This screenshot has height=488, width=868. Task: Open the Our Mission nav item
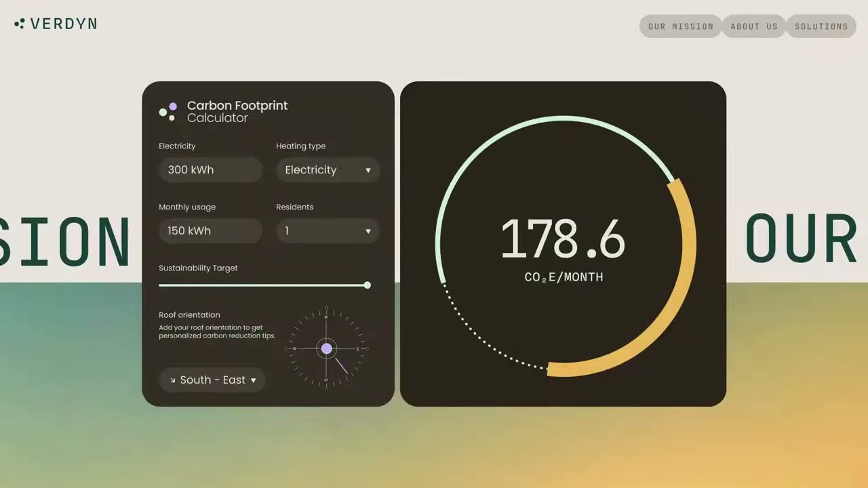click(680, 26)
